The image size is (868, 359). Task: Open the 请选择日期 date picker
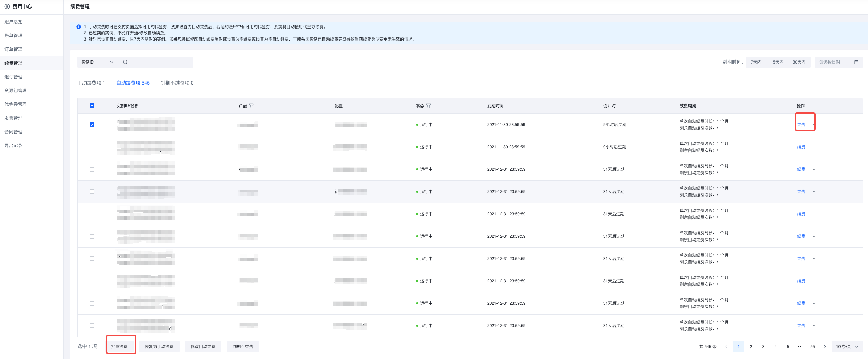838,62
